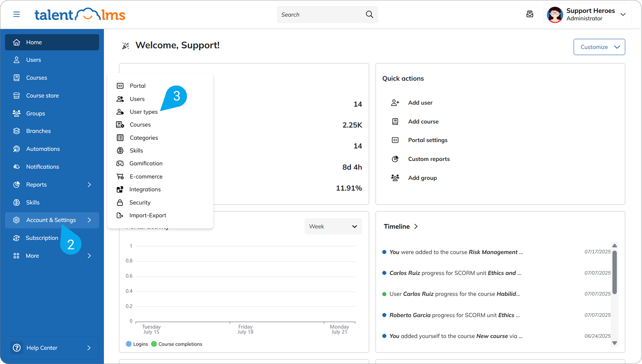This screenshot has width=642, height=364.
Task: Open the hamburger menu icon
Action: (16, 14)
